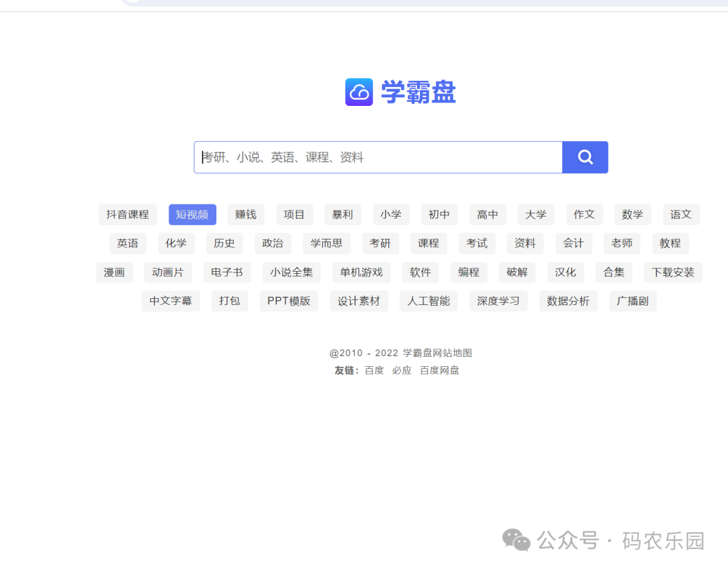This screenshot has height=570, width=728.
Task: Click the 人工智能 keyword tag
Action: (x=428, y=301)
